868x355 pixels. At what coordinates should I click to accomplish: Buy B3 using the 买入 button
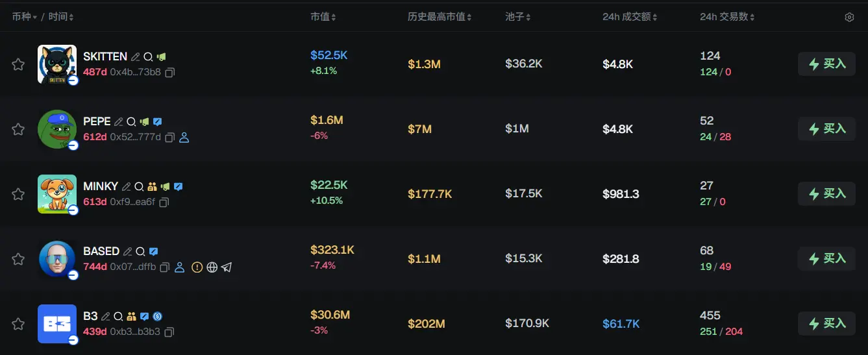pos(826,323)
